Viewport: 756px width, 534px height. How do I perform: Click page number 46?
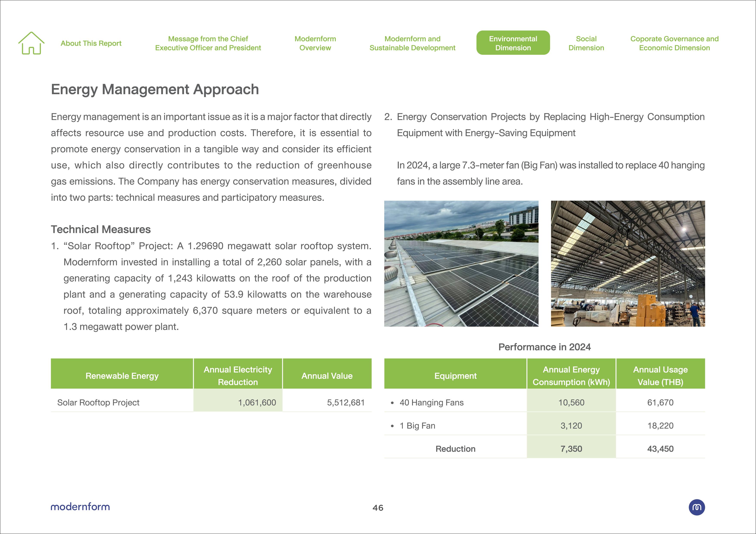378,508
